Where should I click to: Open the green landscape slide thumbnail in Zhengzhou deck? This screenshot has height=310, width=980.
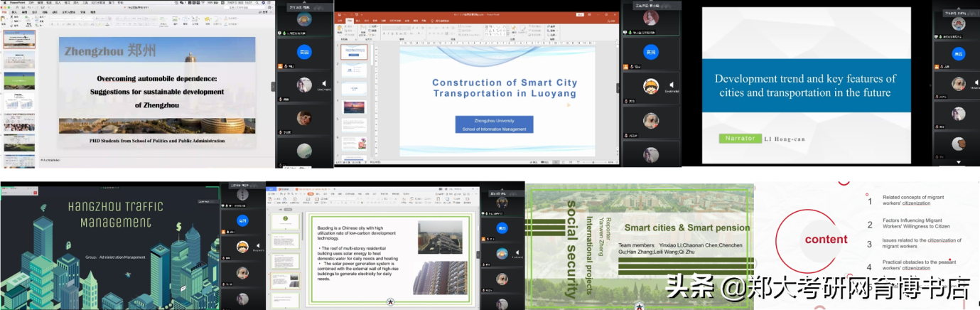click(18, 80)
